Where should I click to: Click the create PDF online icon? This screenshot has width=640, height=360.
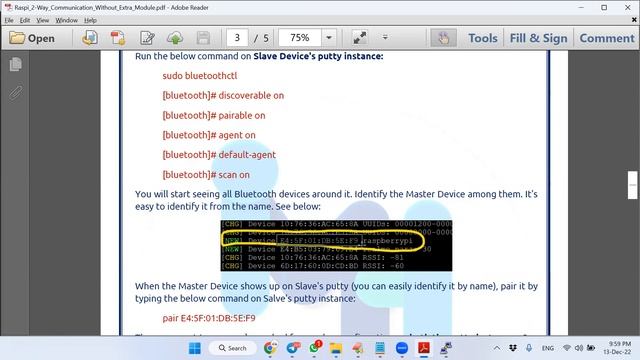(x=90, y=38)
